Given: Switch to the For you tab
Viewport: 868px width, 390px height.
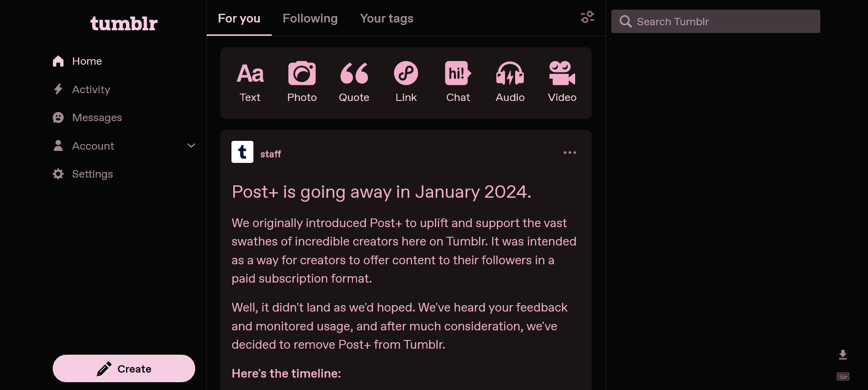Looking at the screenshot, I should (x=239, y=18).
